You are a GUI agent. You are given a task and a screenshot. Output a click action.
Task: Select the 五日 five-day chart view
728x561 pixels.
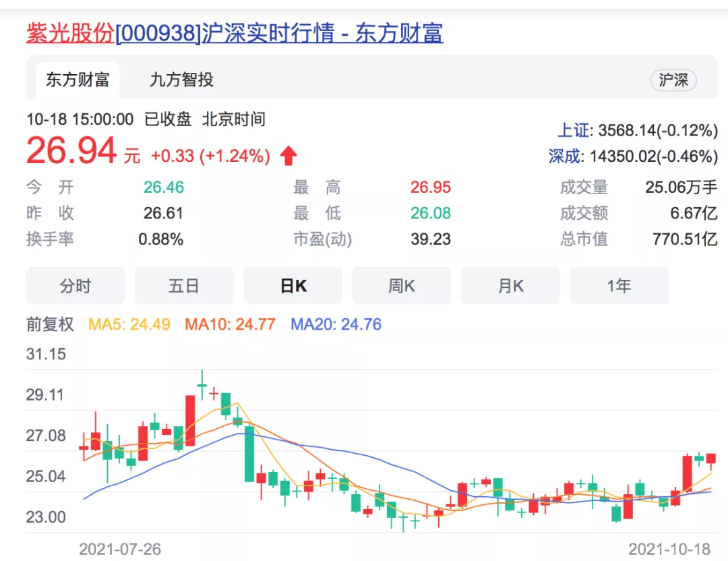[x=184, y=286]
